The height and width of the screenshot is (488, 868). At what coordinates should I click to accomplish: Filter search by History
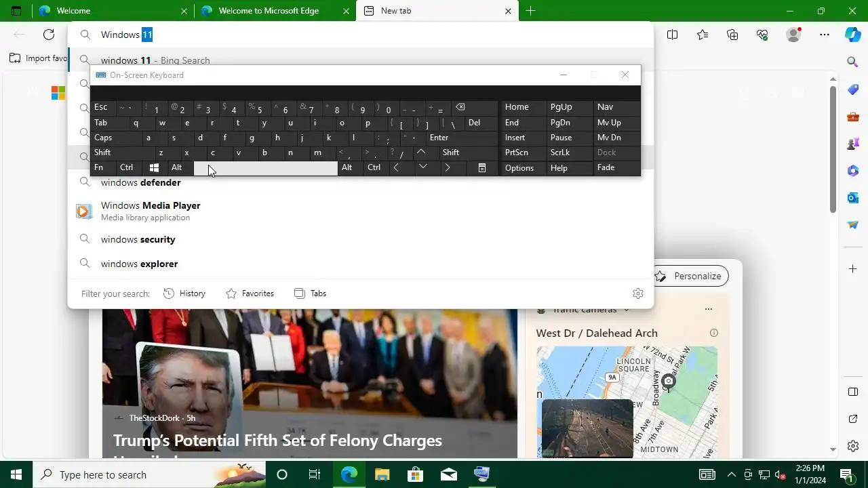point(184,293)
